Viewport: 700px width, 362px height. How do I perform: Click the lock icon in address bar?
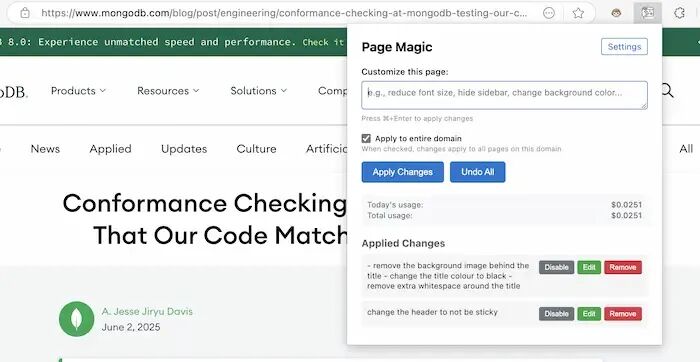(25, 13)
